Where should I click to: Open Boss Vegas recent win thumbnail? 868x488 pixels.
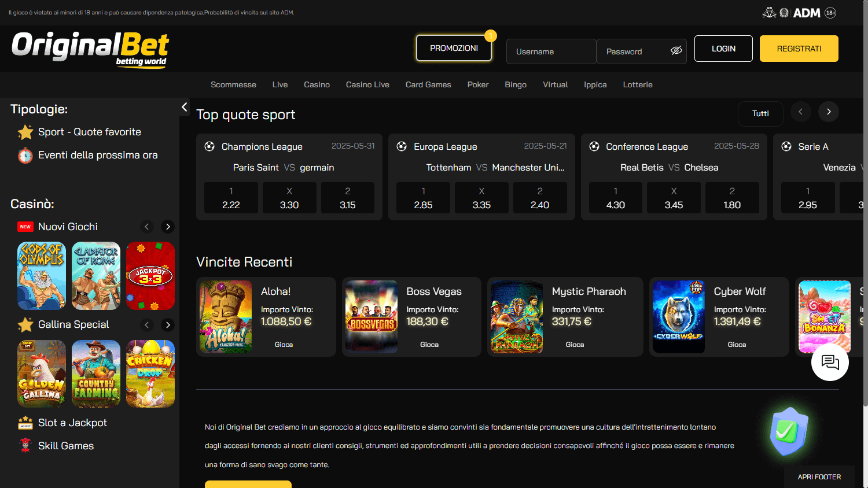(x=372, y=317)
